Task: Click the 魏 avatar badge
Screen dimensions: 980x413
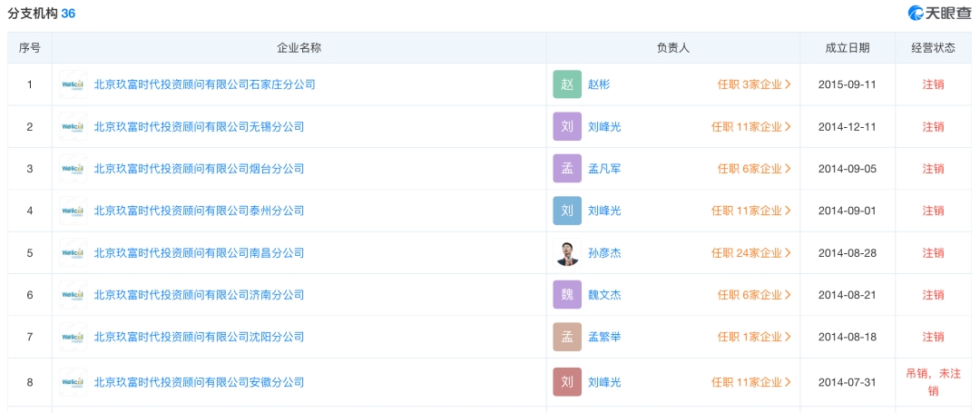Action: point(567,294)
